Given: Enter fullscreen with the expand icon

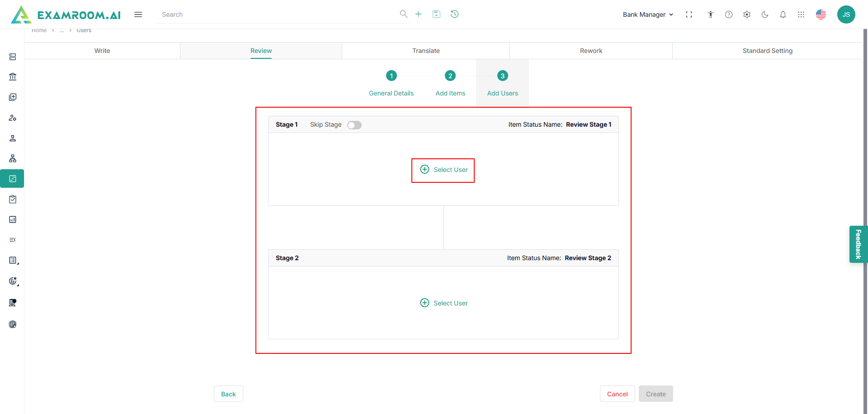Looking at the screenshot, I should [689, 14].
